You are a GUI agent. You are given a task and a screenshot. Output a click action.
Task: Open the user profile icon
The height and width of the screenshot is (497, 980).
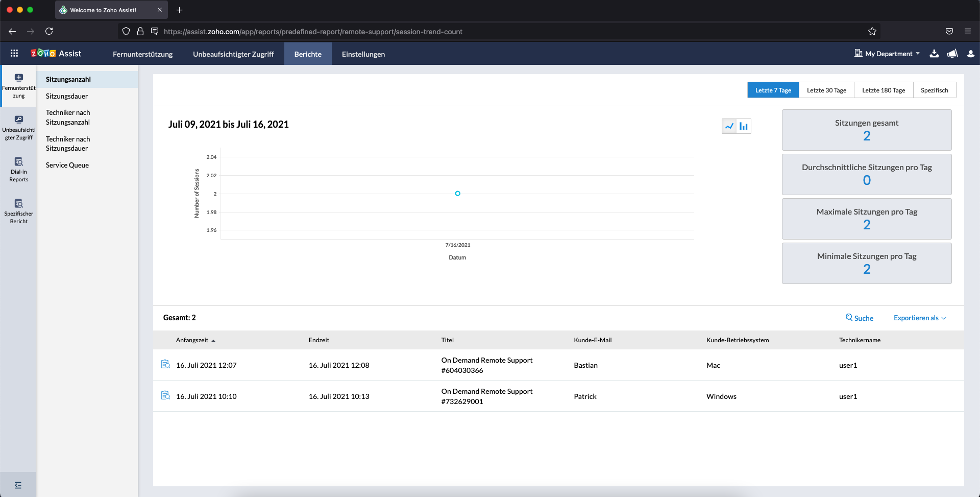point(971,54)
